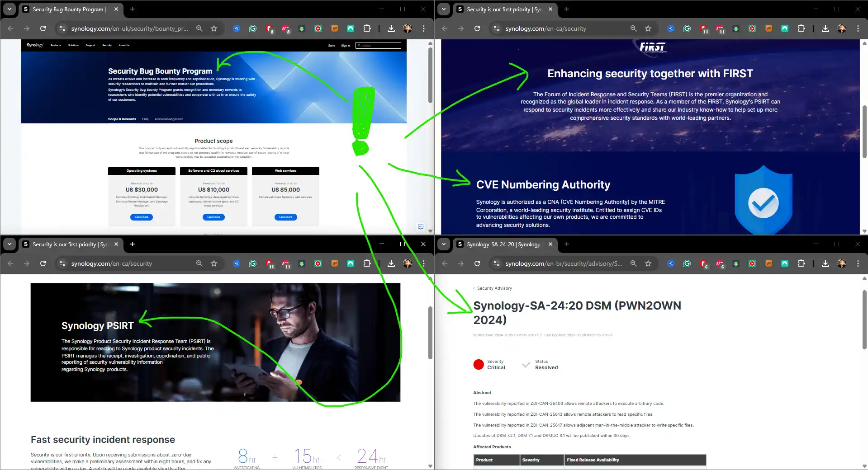Open Downloads icon in bottom-left window
The image size is (868, 470).
click(x=391, y=263)
